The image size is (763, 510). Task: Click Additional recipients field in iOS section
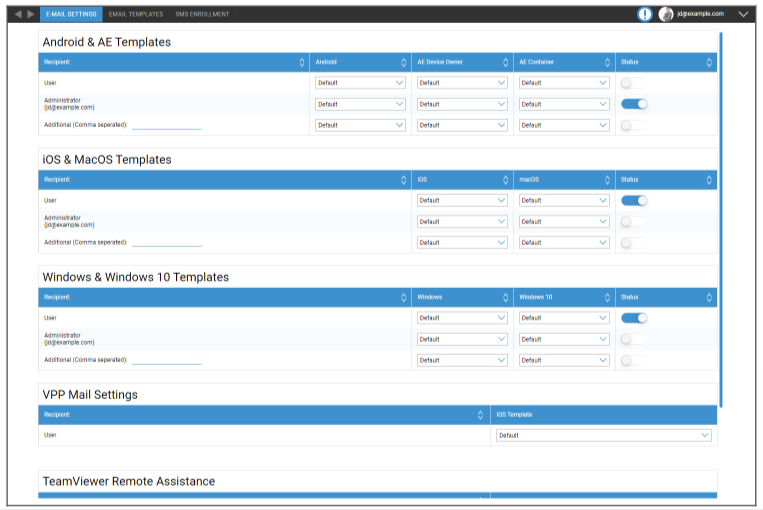pyautogui.click(x=166, y=243)
